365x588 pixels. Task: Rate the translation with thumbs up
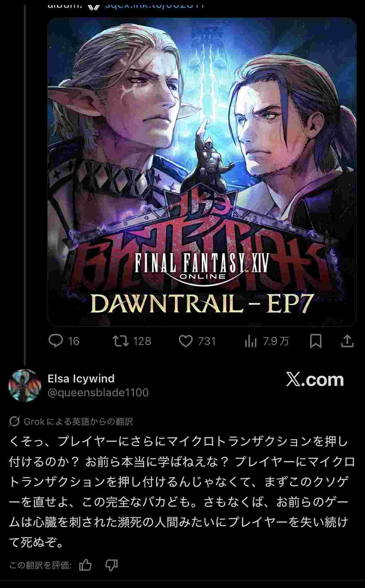coord(85,565)
